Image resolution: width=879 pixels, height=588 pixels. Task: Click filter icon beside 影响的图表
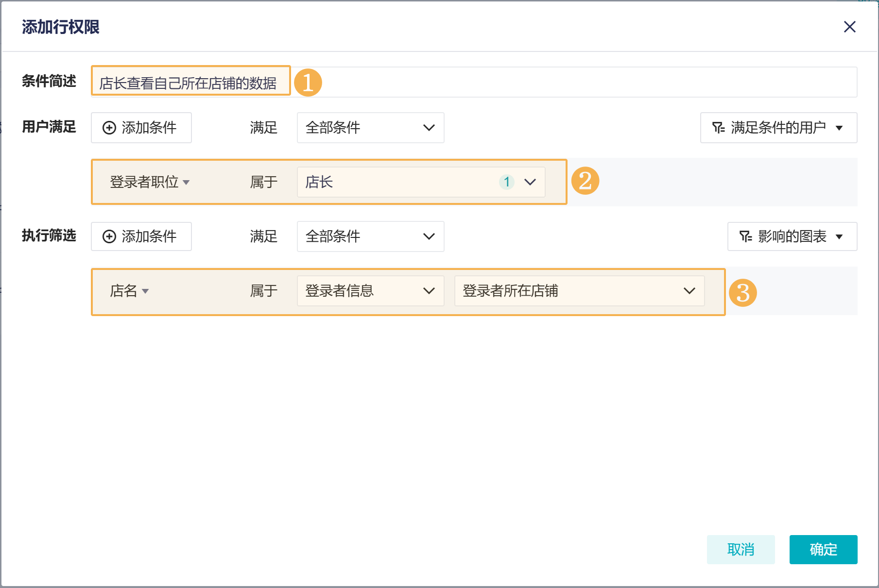(x=745, y=236)
